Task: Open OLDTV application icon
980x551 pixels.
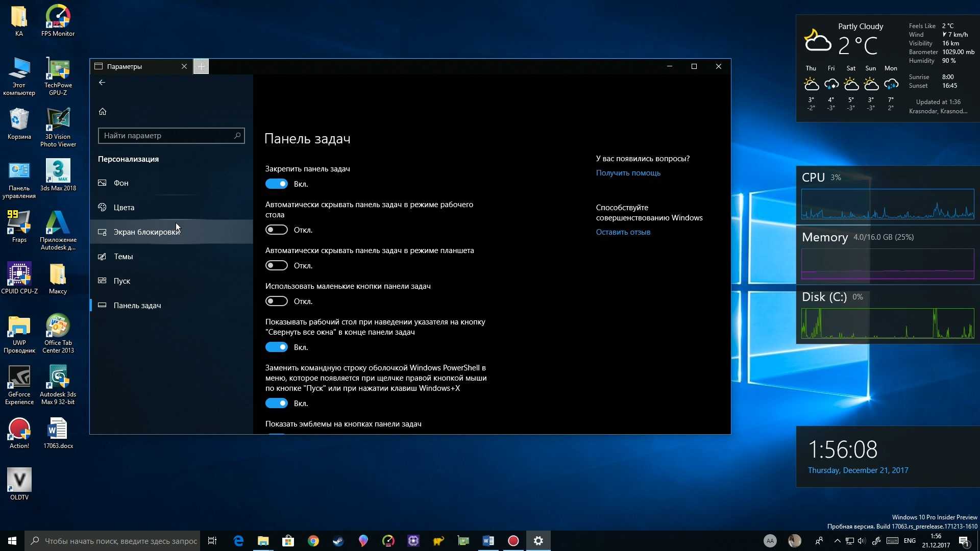Action: point(18,483)
